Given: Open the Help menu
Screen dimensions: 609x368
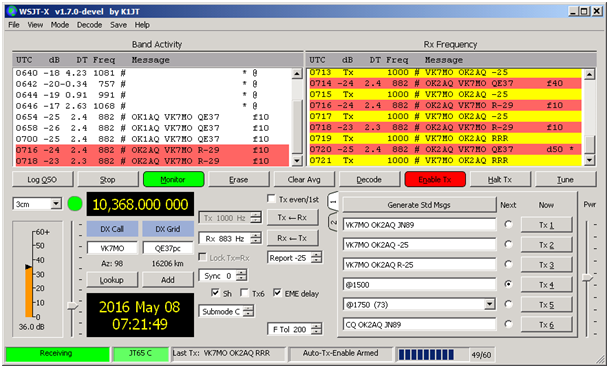Looking at the screenshot, I should point(142,25).
